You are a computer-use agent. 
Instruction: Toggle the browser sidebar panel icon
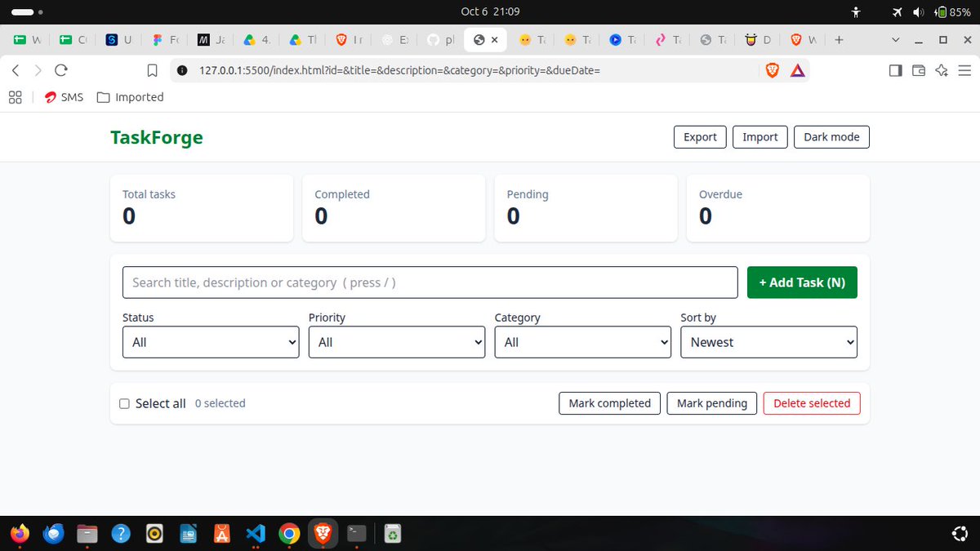pos(895,70)
